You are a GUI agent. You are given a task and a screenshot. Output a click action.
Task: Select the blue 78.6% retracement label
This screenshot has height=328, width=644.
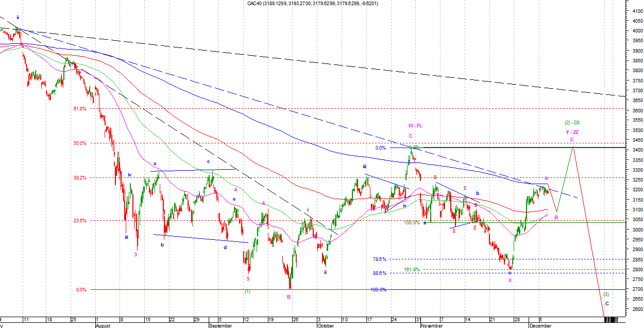(379, 259)
